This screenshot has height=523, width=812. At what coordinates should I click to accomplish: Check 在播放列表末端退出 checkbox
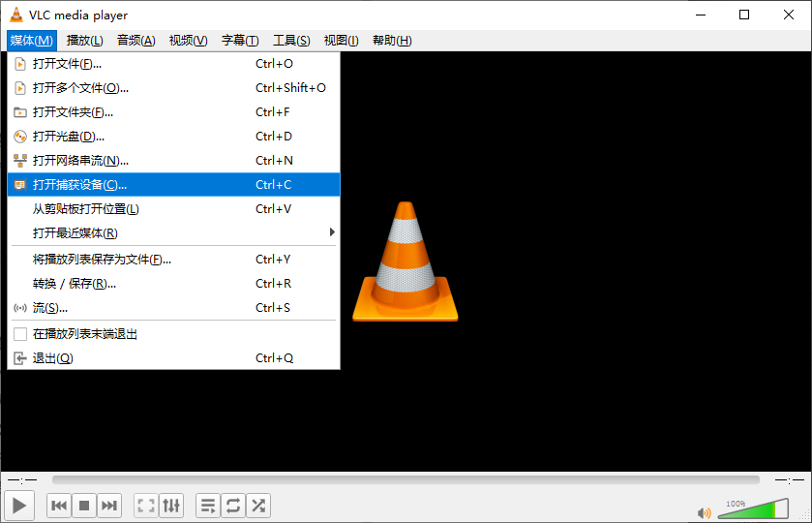click(x=20, y=334)
